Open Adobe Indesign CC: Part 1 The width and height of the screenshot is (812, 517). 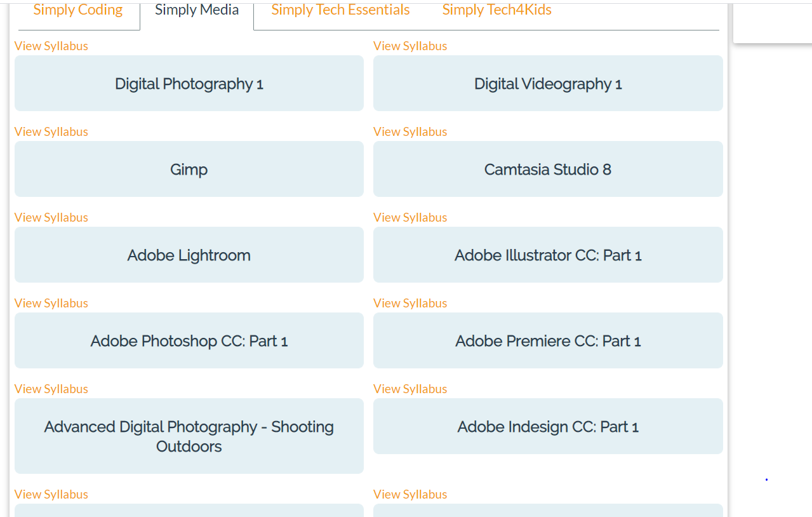click(x=548, y=427)
